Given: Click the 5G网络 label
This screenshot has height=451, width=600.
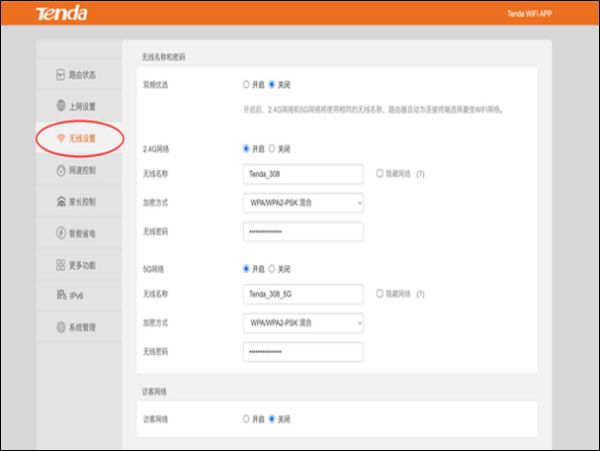Looking at the screenshot, I should (x=153, y=269).
